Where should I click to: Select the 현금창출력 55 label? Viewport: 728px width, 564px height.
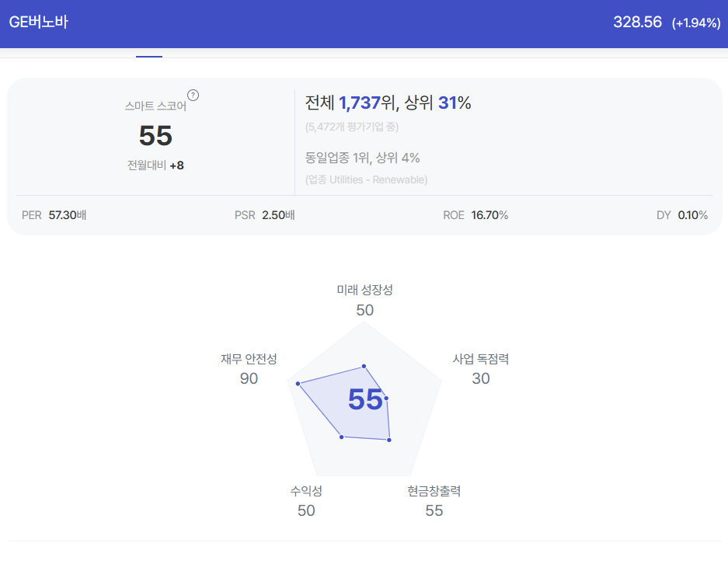(434, 501)
